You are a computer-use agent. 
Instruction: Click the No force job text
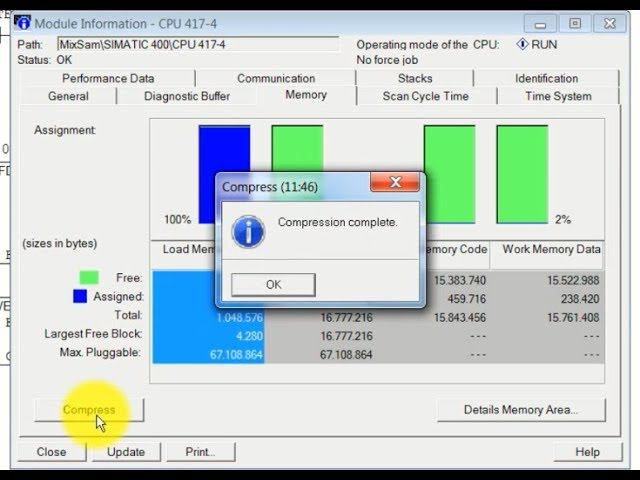(x=387, y=60)
